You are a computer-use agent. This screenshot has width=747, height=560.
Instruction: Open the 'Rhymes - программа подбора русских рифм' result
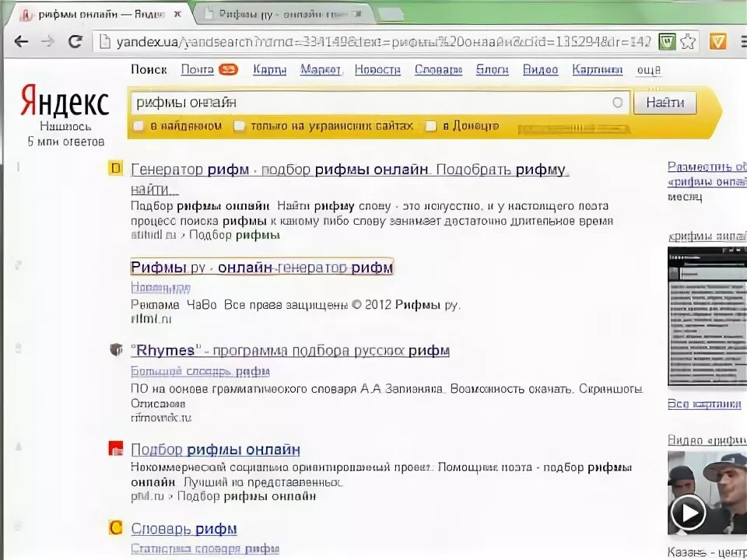click(x=290, y=351)
